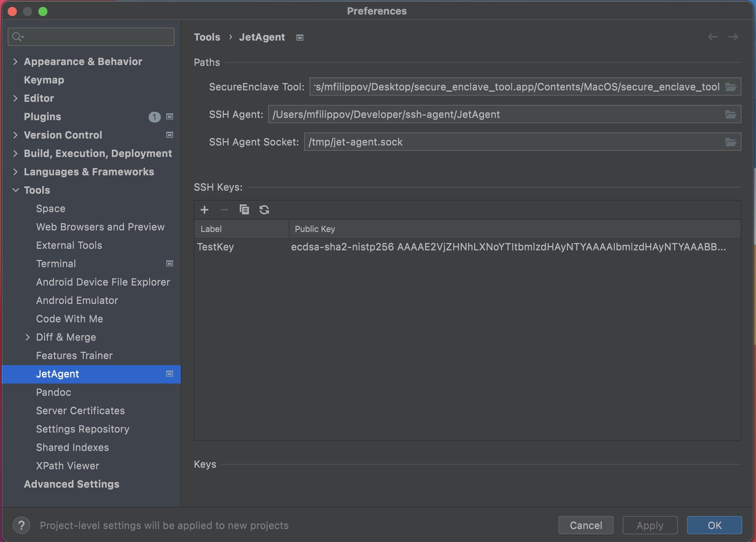Click the Plugins update count badge

(154, 117)
